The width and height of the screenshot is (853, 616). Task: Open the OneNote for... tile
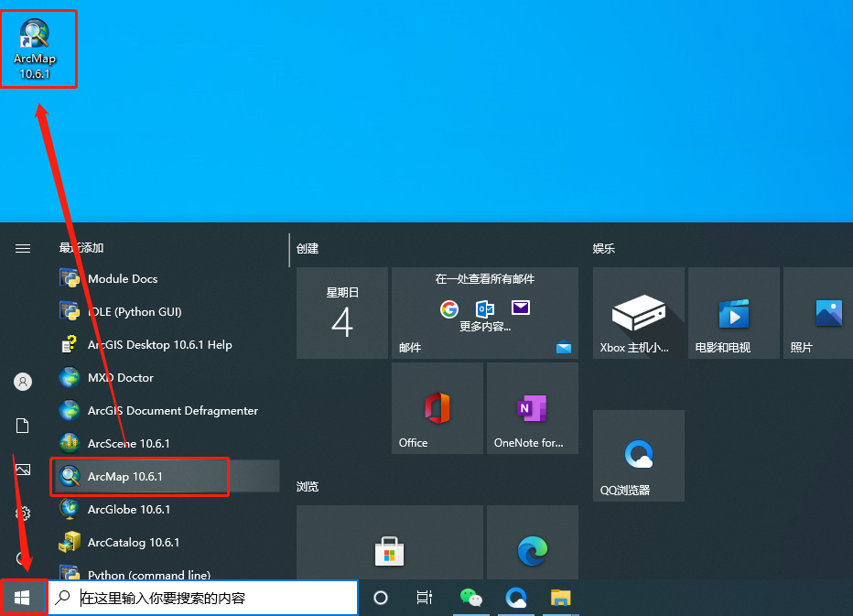[x=533, y=408]
